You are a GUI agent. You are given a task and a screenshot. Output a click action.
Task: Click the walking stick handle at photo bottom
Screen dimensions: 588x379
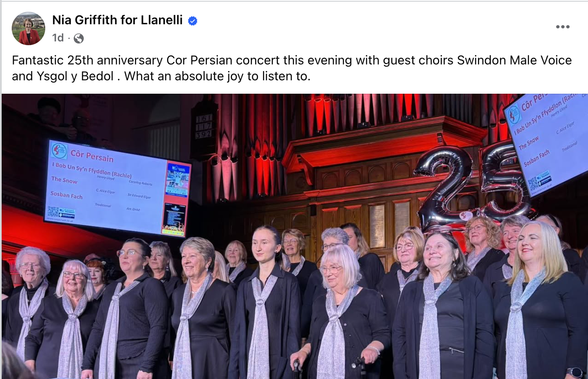[297, 365]
